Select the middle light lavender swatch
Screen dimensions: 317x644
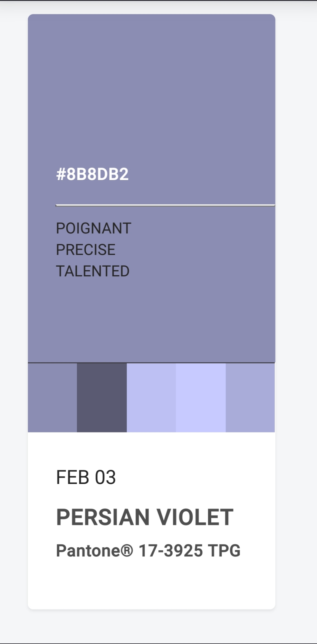coord(151,398)
